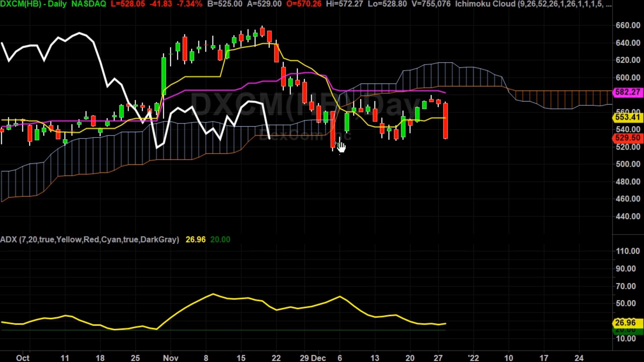Image resolution: width=644 pixels, height=362 pixels.
Task: Click the ADX peak near December 6
Action: coord(340,296)
